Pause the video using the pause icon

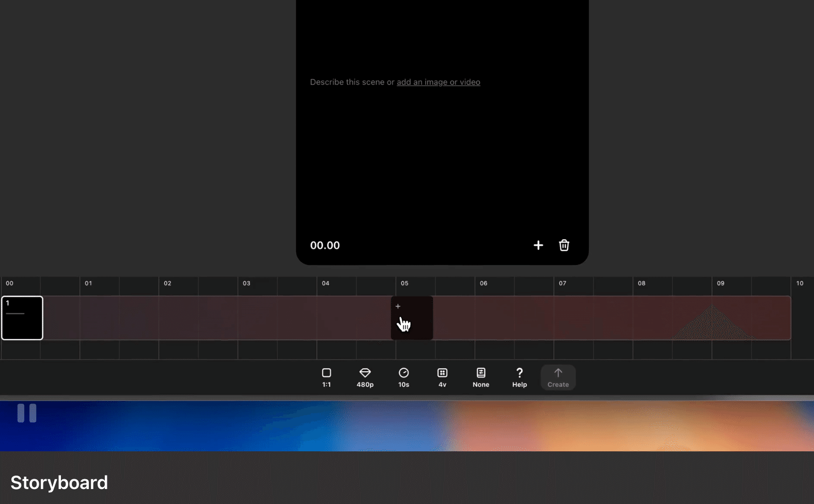point(27,413)
